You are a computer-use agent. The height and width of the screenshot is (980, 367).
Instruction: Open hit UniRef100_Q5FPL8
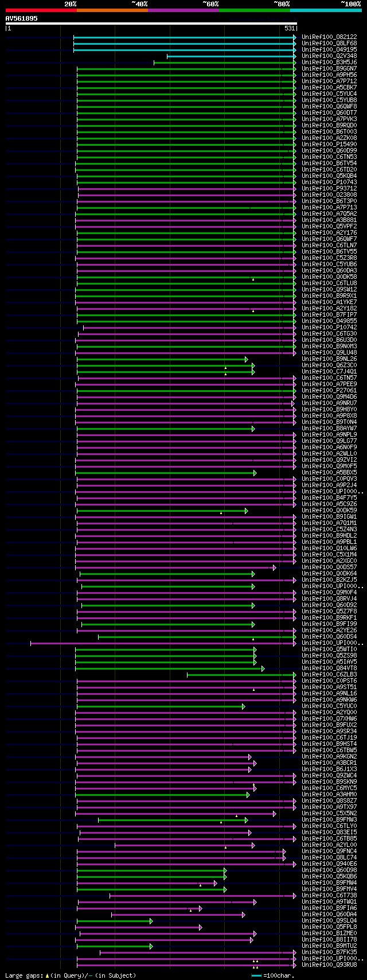pyautogui.click(x=329, y=927)
